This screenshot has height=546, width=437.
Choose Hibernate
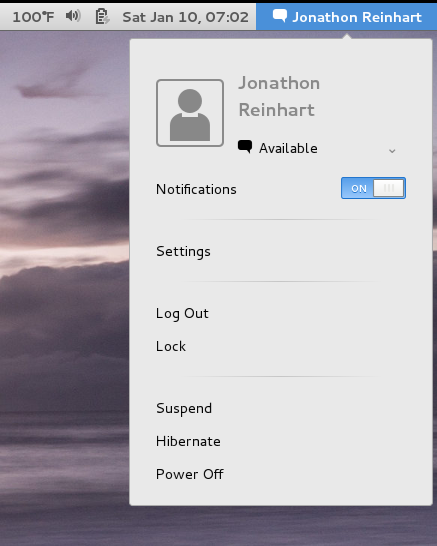tap(188, 442)
